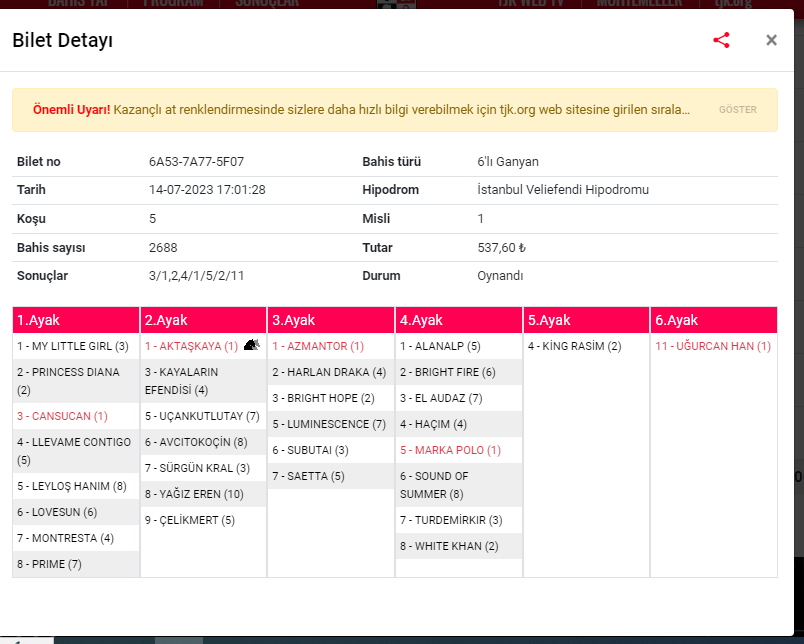Viewport: 804px width, 644px height.
Task: Select horse 8 - WHITE KHAN (2)
Action: tap(459, 546)
